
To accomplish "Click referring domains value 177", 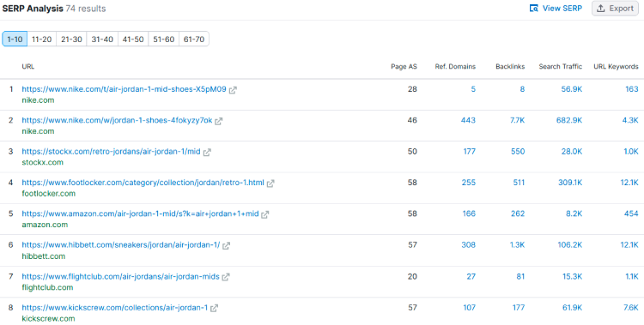I will (469, 152).
